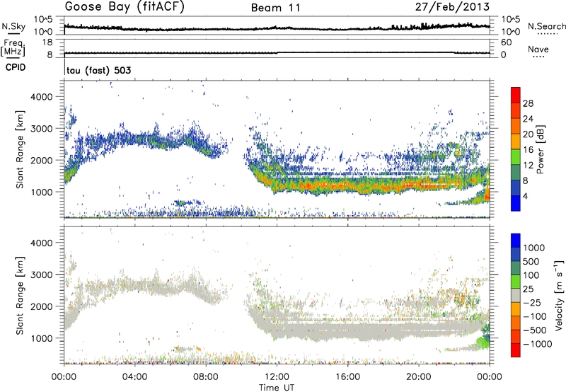Image resolution: width=566 pixels, height=392 pixels.
Task: Click the 'Power [dB]' colorbar title
Action: (541, 149)
